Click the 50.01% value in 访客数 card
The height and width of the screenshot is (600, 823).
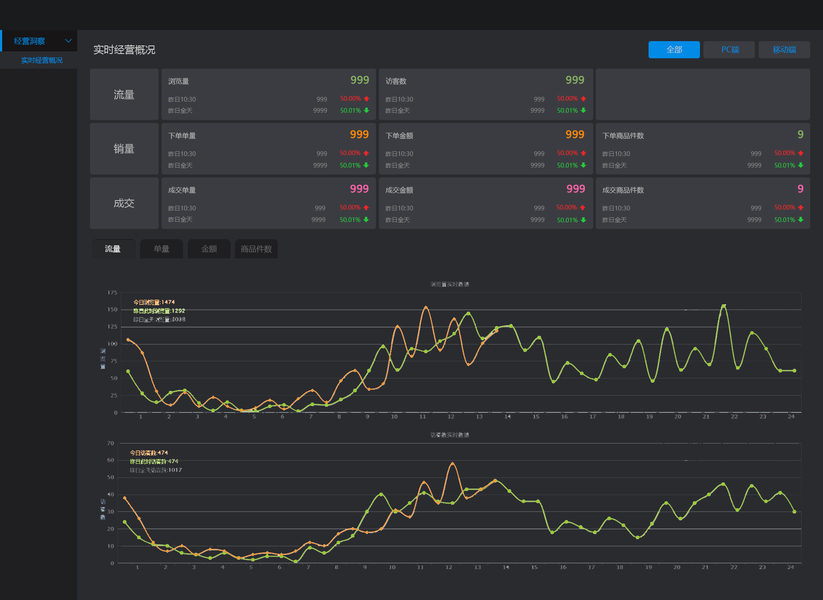click(x=567, y=110)
